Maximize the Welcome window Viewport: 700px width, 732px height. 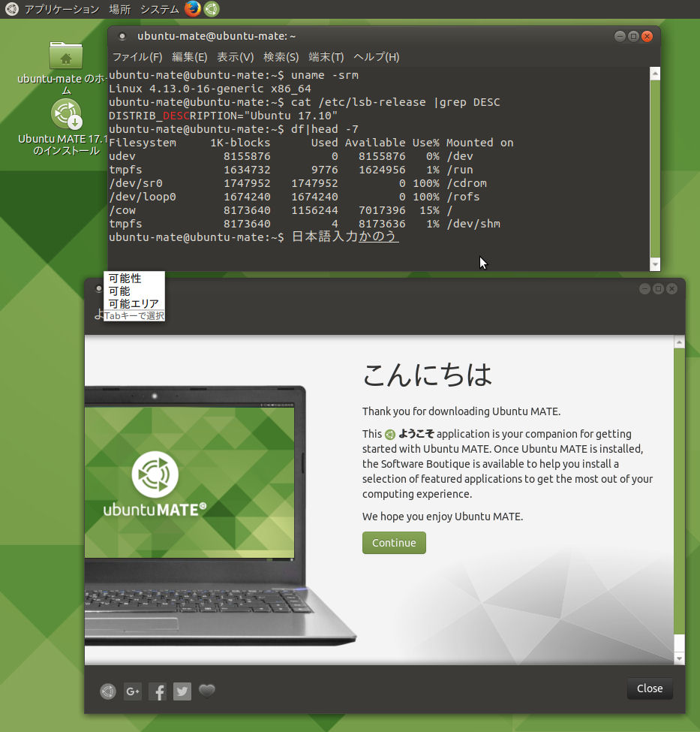pyautogui.click(x=658, y=289)
